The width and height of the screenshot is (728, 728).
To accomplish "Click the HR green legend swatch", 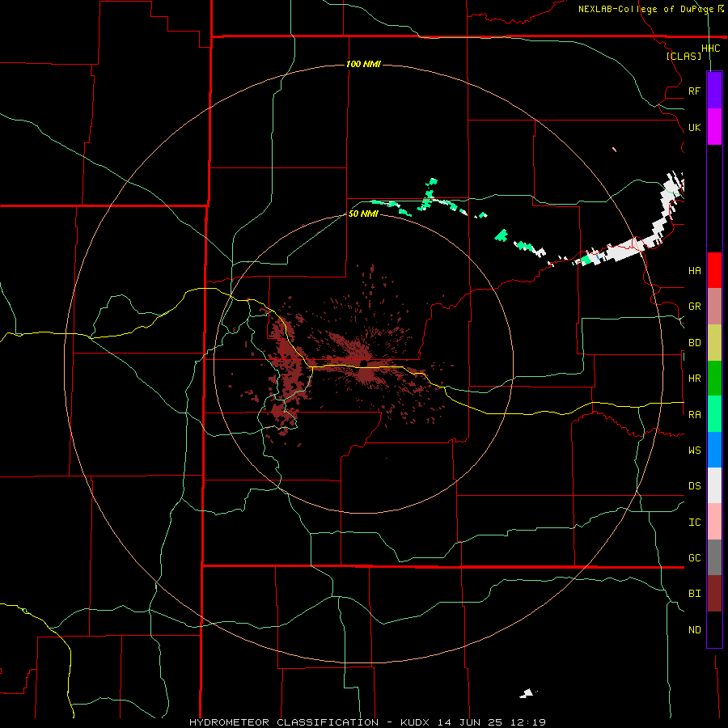I will [x=714, y=379].
